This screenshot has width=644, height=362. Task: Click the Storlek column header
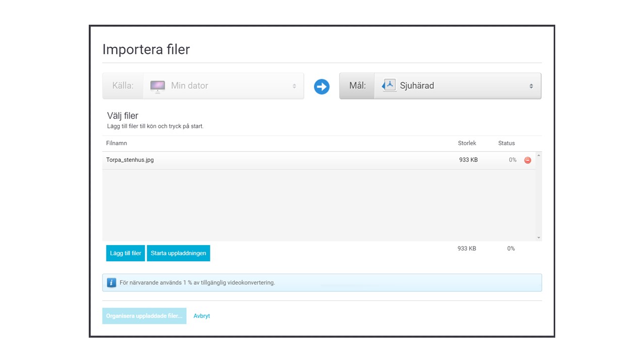[466, 143]
